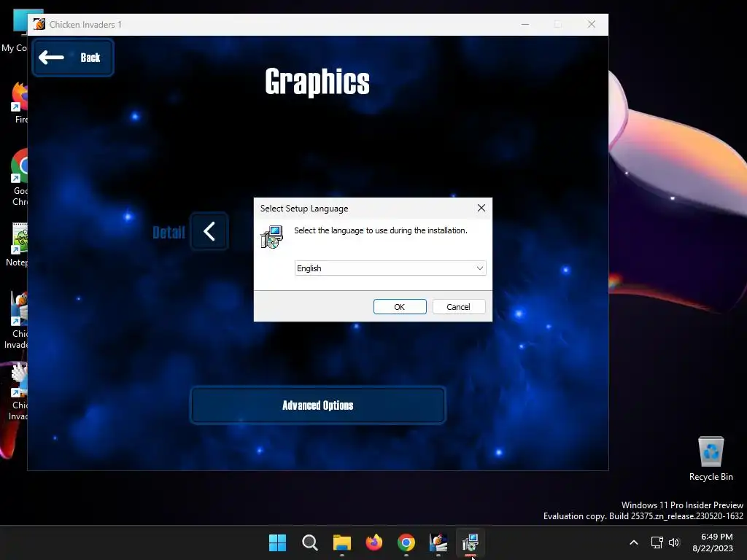Decrease Detail with left arrow
The image size is (747, 560).
point(209,231)
